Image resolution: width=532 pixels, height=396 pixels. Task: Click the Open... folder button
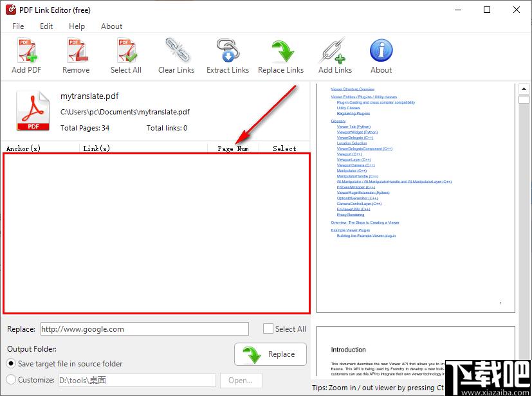point(241,381)
